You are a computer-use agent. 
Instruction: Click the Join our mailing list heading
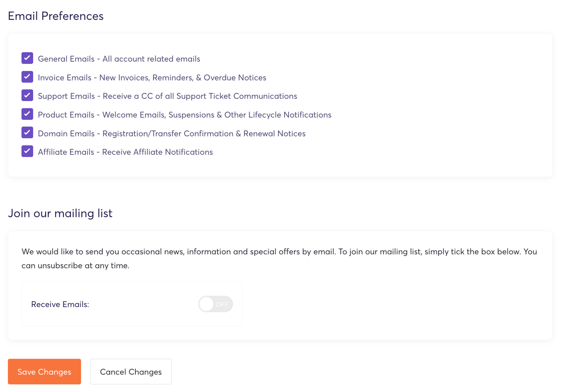[60, 213]
